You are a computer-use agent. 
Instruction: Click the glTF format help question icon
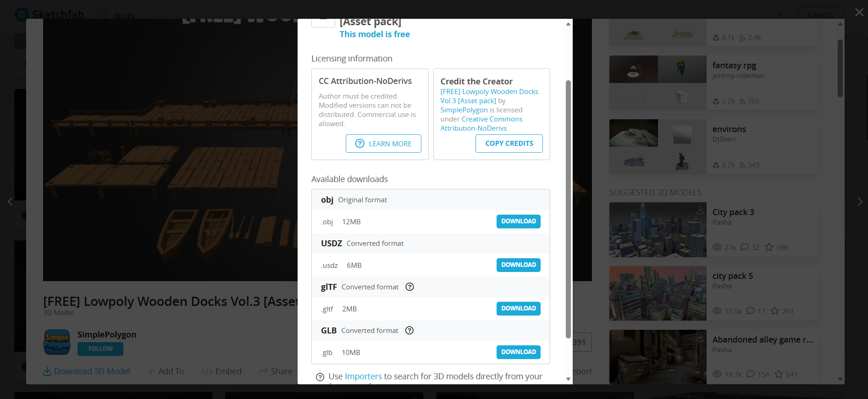(410, 287)
